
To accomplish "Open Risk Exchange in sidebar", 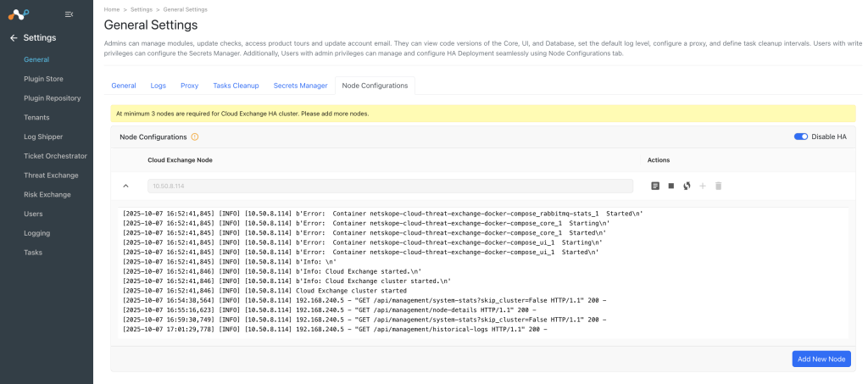I will coord(47,195).
